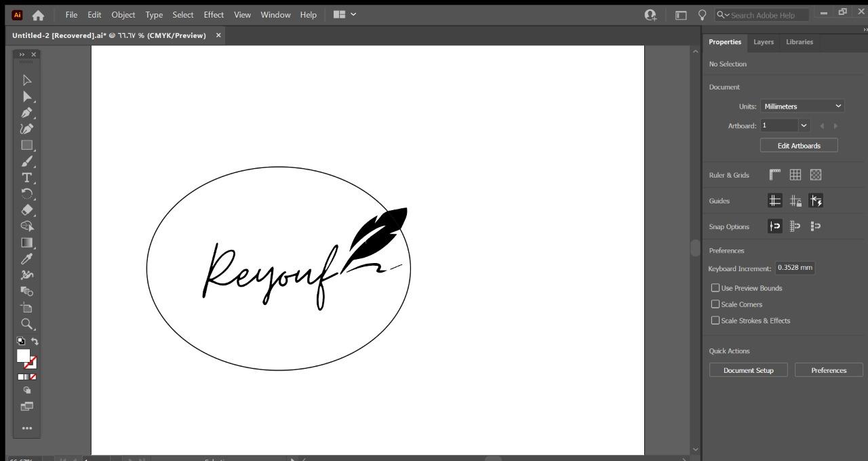Screen dimensions: 868x461
Task: Select the Type tool
Action: 27,178
